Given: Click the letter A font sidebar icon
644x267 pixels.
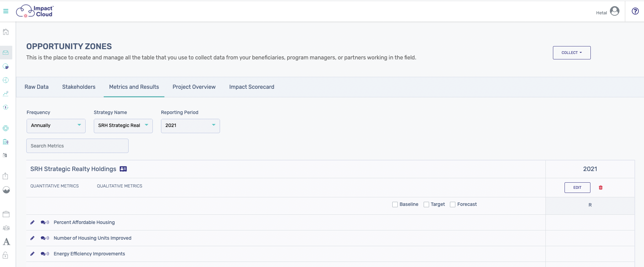Looking at the screenshot, I should [6, 242].
